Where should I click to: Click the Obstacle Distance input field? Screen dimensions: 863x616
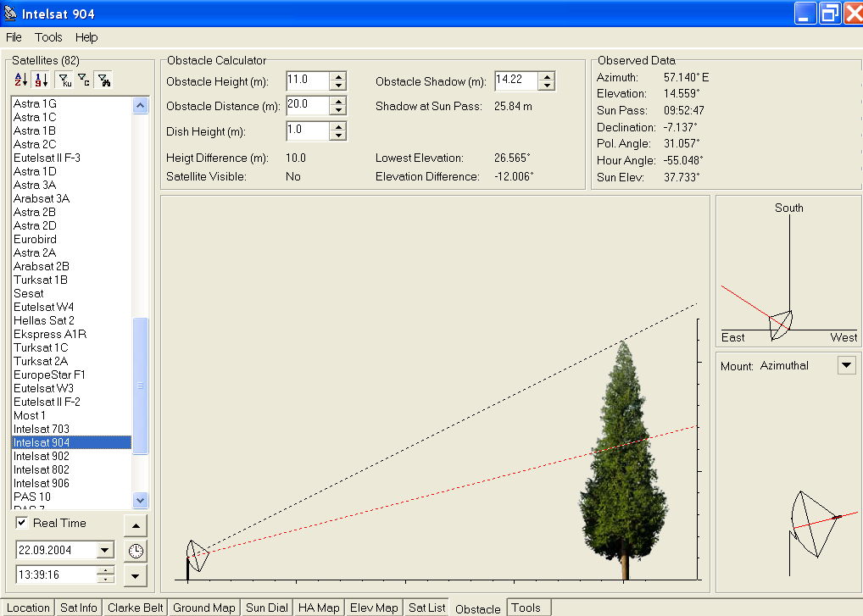309,105
